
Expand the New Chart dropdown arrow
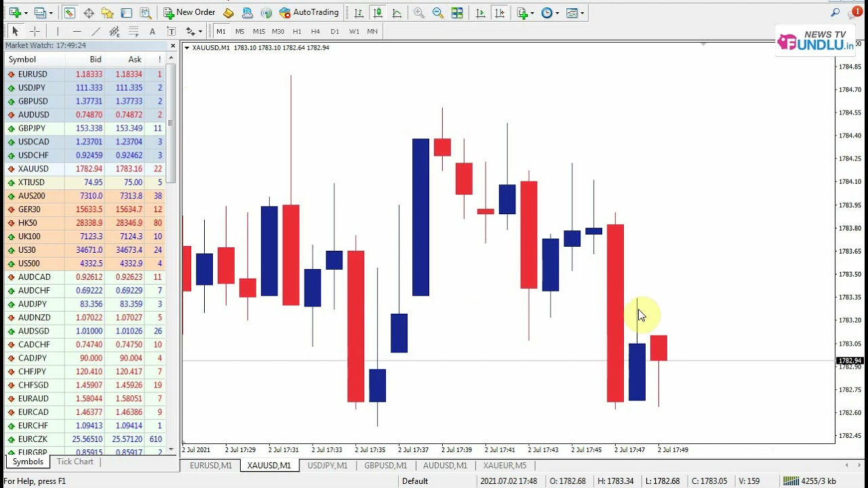[x=26, y=12]
